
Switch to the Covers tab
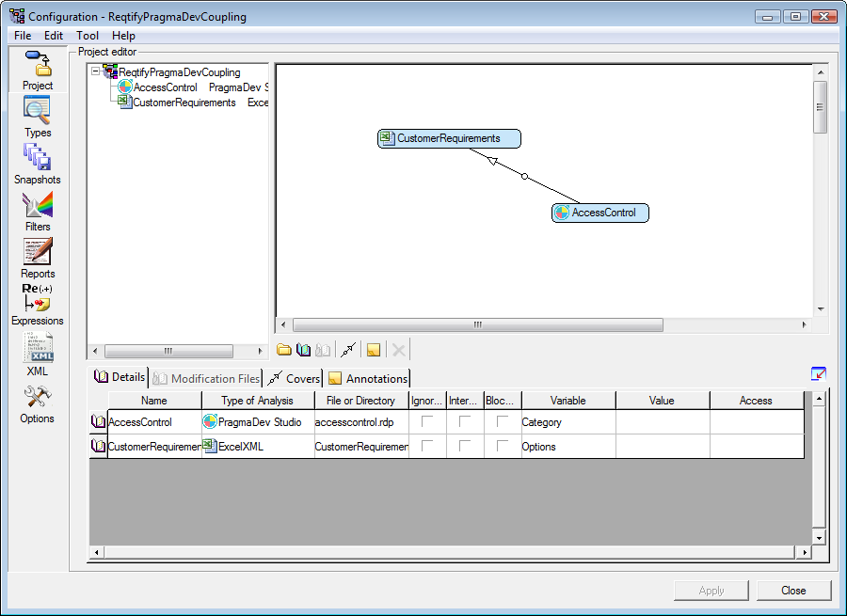click(x=294, y=378)
